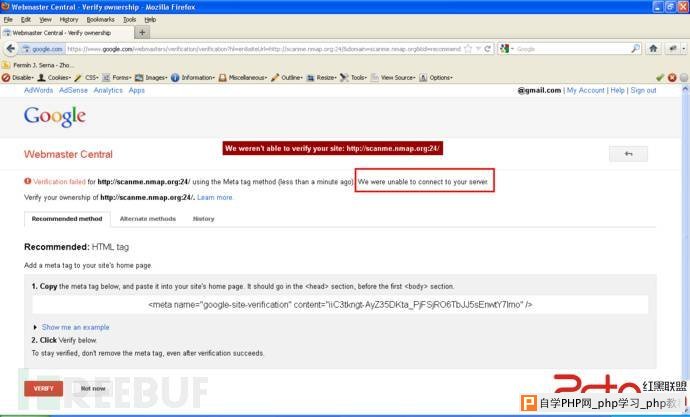Open the Information dropdown in developer toolbar
This screenshot has height=417, width=690.
193,77
